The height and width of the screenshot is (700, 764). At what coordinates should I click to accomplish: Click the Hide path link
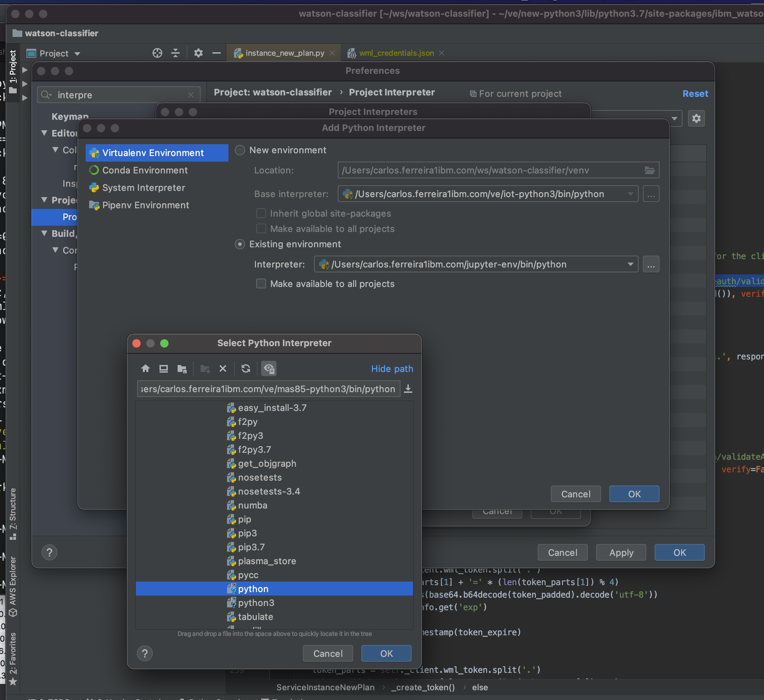pos(392,369)
